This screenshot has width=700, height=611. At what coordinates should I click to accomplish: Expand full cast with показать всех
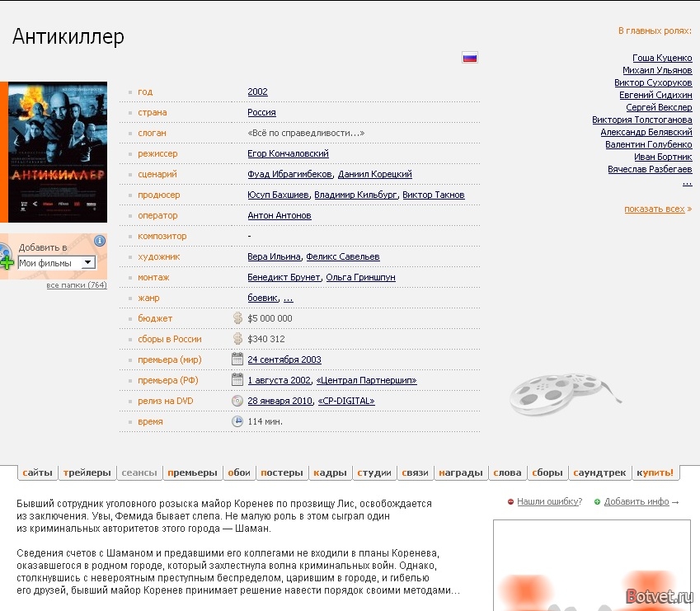[657, 209]
